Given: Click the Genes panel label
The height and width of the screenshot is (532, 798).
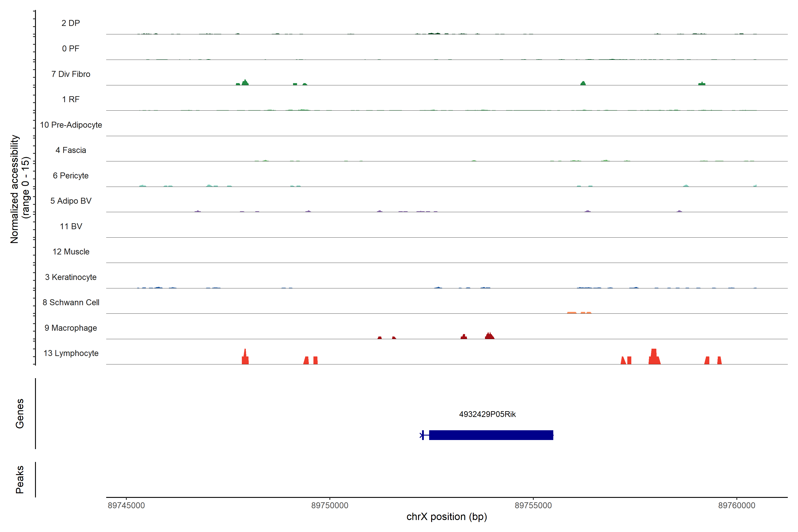Looking at the screenshot, I should (20, 414).
